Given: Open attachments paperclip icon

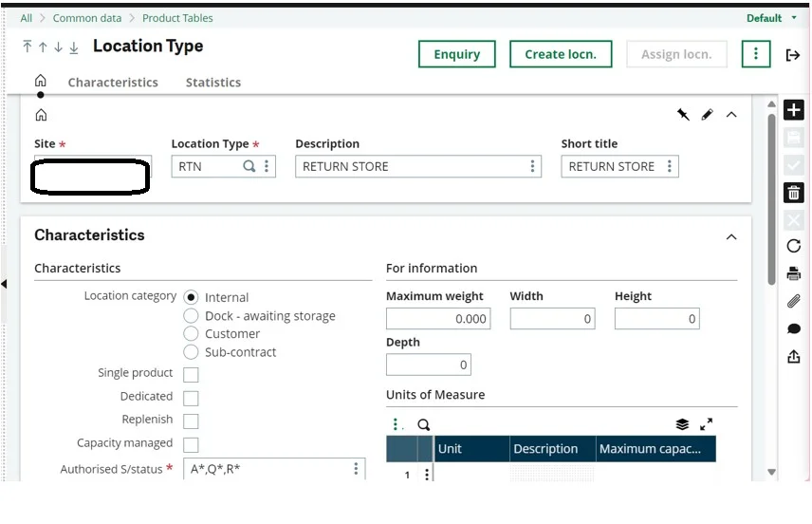Looking at the screenshot, I should pyautogui.click(x=793, y=301).
